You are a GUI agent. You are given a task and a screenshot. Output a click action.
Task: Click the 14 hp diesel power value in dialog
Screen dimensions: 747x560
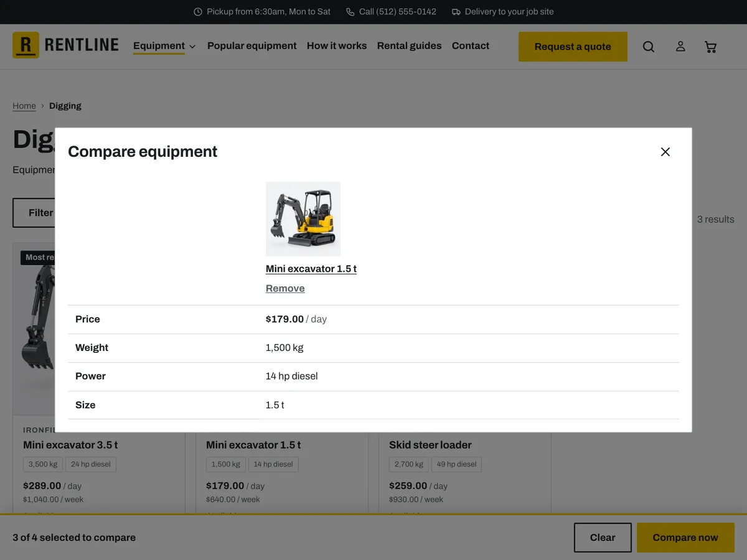292,376
